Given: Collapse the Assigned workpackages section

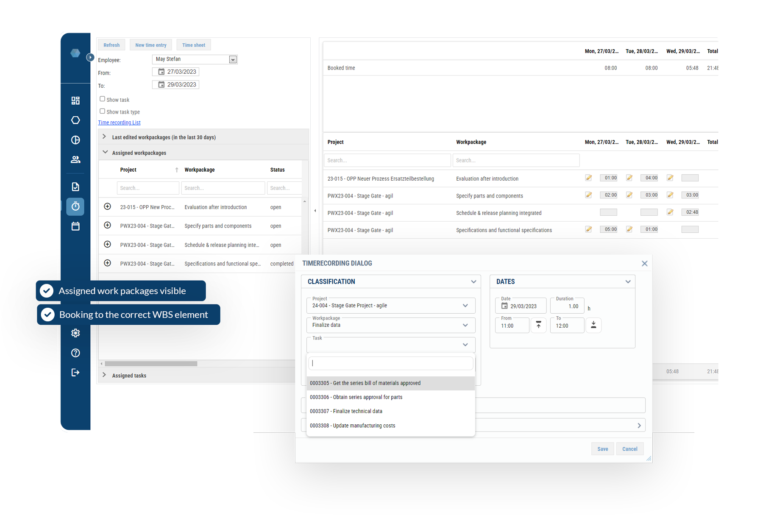Looking at the screenshot, I should [x=105, y=152].
